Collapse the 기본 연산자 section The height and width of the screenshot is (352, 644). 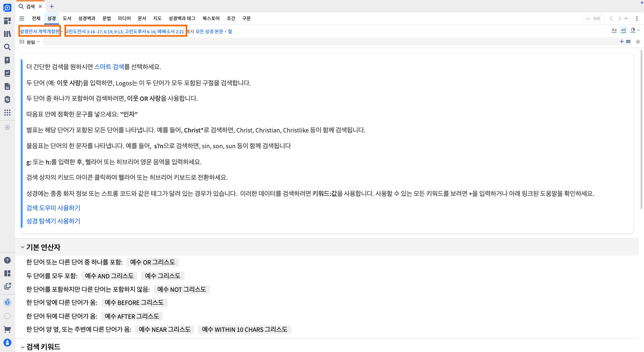click(22, 247)
